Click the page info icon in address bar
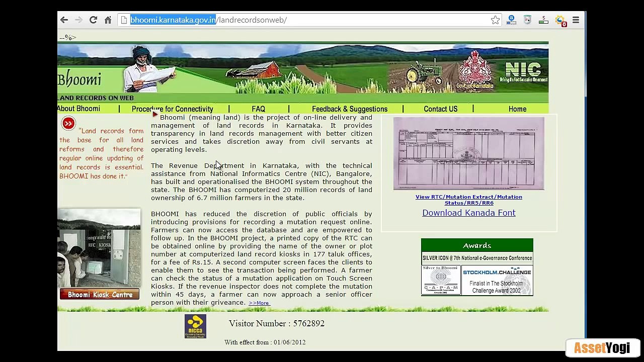This screenshot has height=362, width=644. click(124, 20)
